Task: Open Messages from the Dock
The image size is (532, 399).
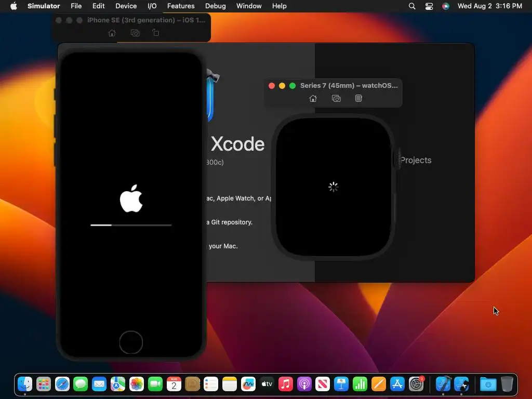Action: pos(81,384)
